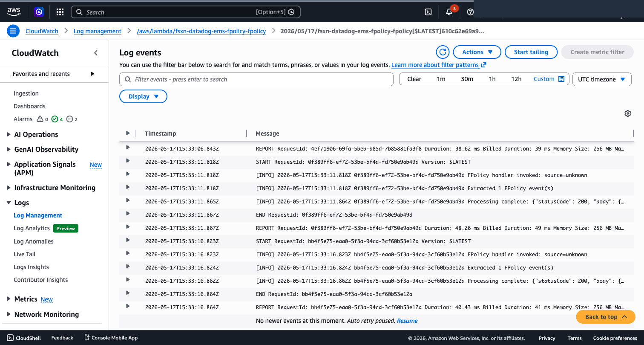The image size is (644, 345).
Task: Select the 12h time range
Action: coord(516,79)
